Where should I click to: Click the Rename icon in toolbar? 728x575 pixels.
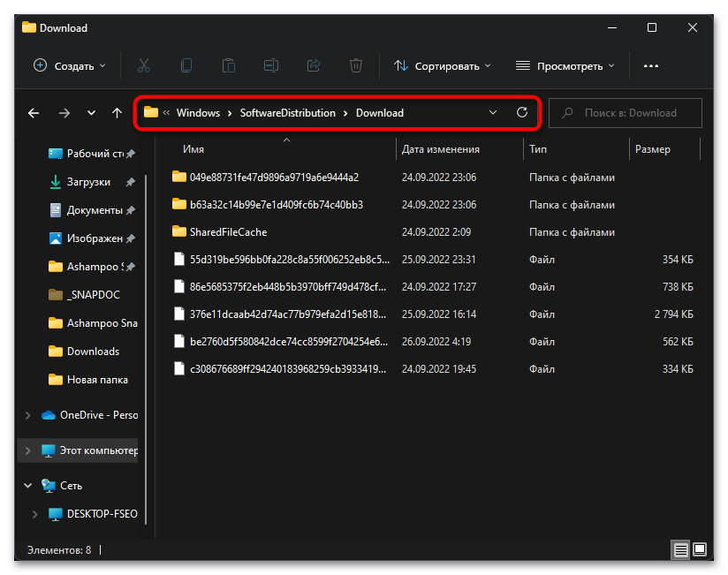coord(271,66)
